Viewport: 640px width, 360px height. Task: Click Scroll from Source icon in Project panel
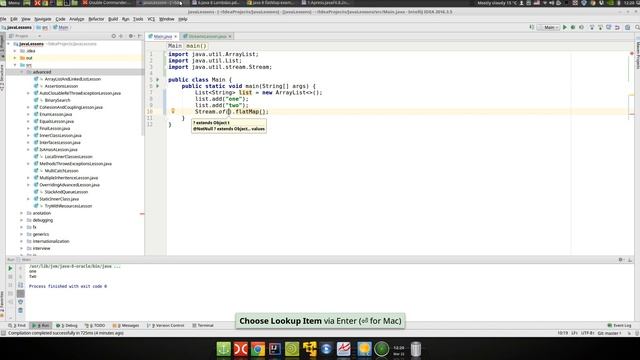(x=113, y=36)
